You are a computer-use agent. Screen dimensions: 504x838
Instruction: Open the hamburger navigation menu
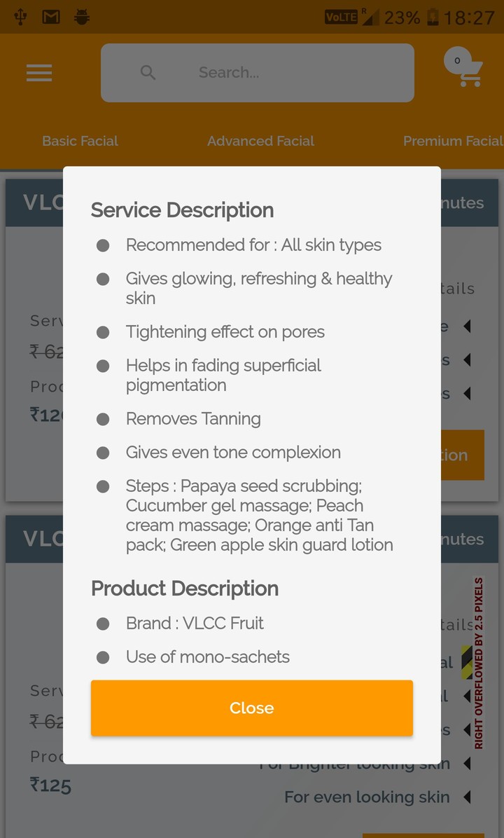[39, 73]
